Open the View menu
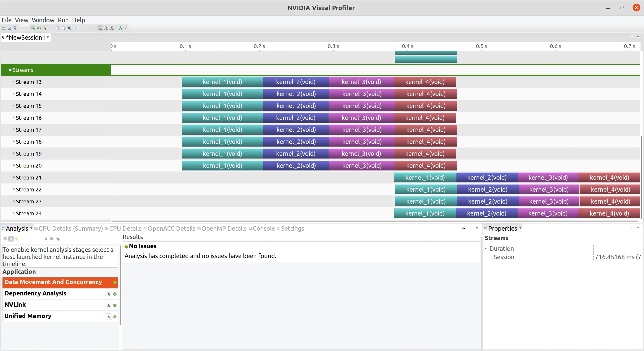The height and width of the screenshot is (351, 644). tap(22, 20)
